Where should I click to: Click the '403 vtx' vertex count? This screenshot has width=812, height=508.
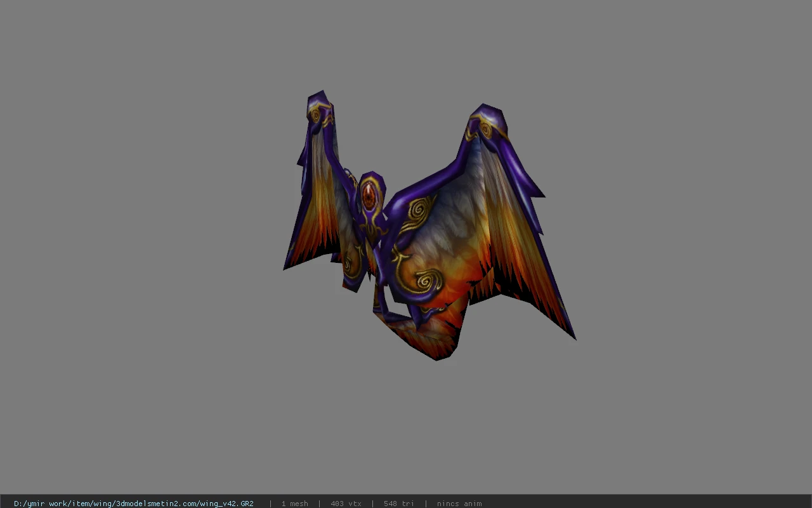(346, 504)
